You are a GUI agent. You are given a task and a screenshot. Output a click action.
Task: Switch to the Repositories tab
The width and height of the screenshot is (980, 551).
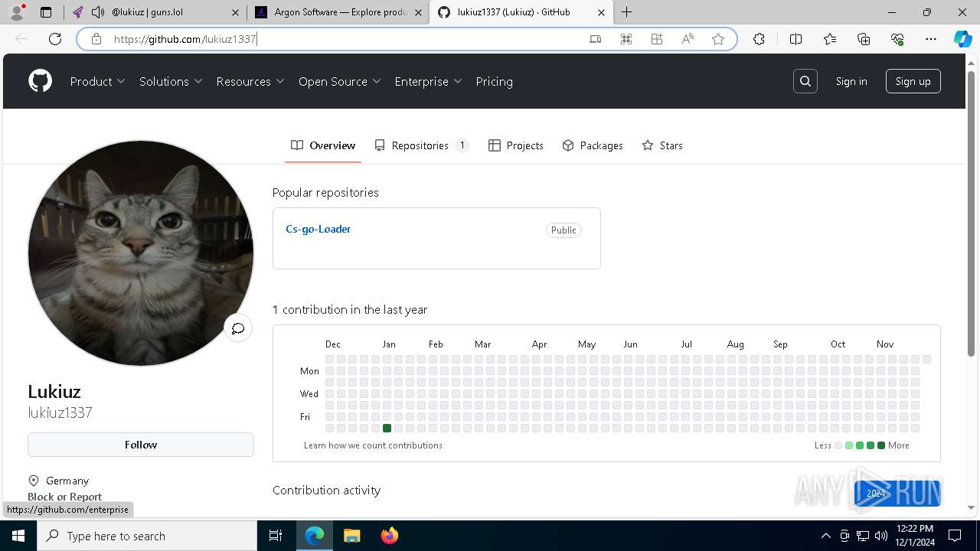422,145
